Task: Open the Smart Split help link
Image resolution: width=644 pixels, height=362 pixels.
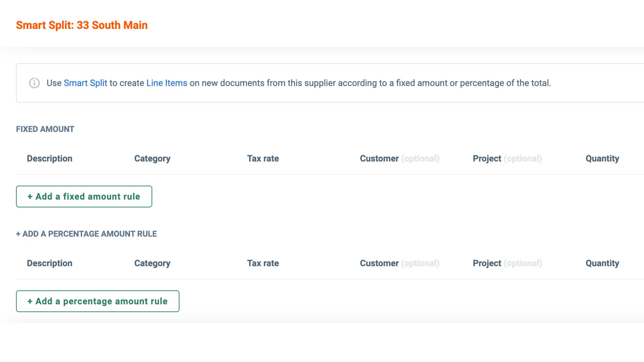Action: click(86, 83)
